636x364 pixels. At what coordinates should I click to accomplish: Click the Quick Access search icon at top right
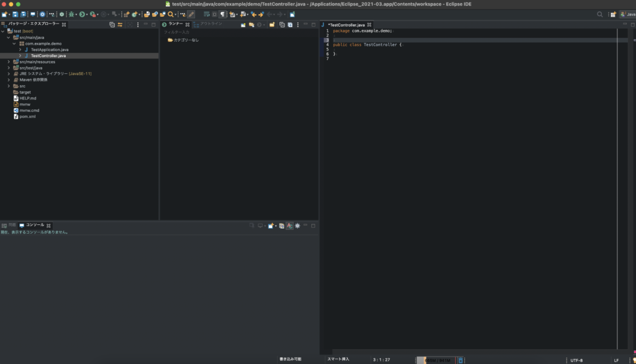pyautogui.click(x=600, y=14)
